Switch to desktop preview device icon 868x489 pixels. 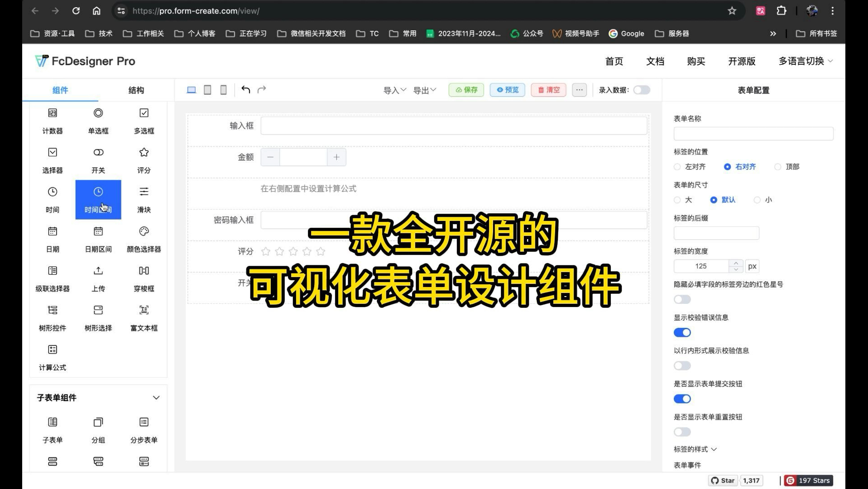[x=192, y=90]
